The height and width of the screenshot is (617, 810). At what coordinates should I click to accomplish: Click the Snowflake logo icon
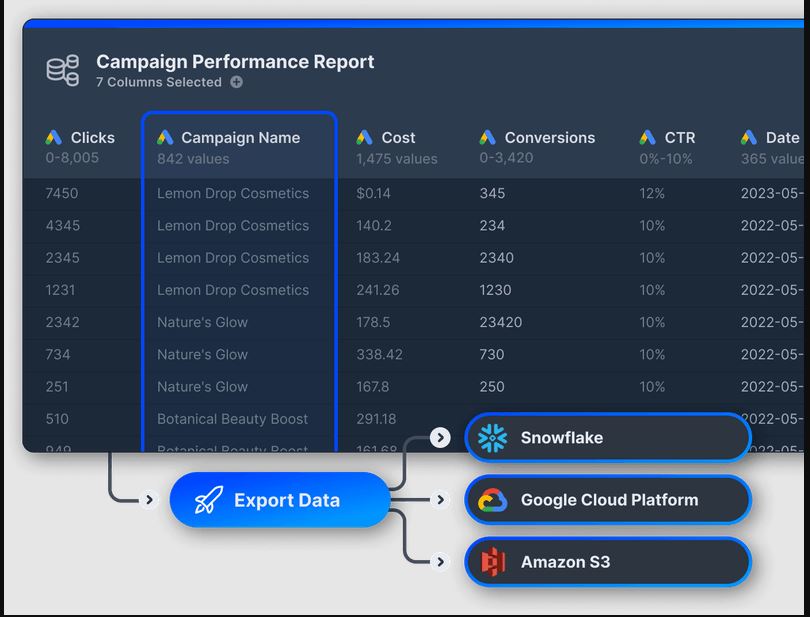coord(492,438)
